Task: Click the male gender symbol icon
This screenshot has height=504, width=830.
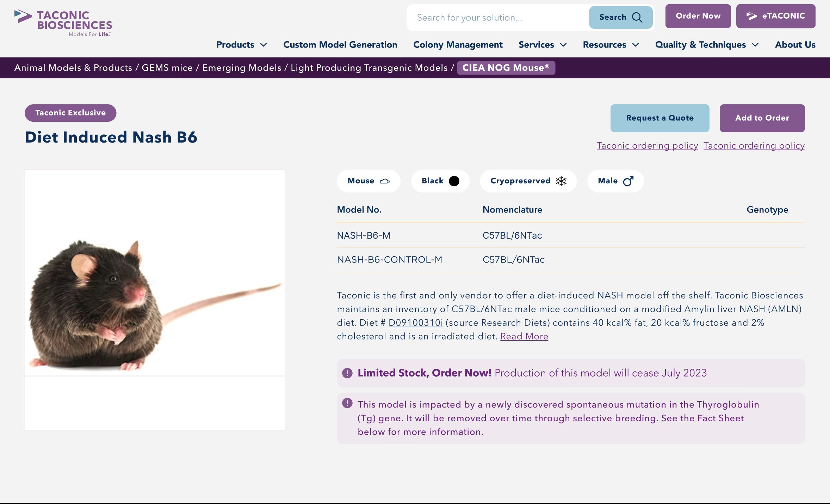Action: 628,181
